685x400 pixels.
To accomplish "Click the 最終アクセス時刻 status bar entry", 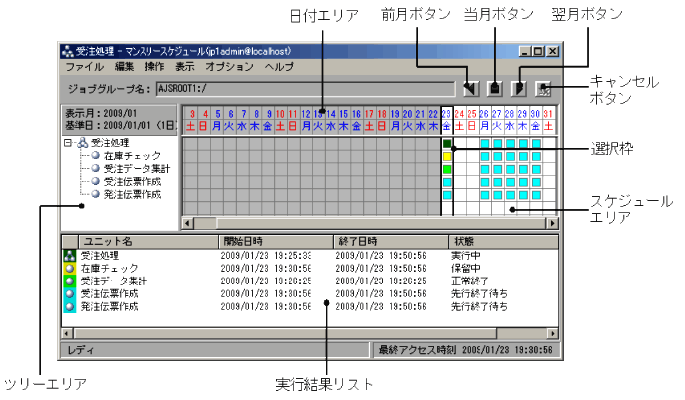I will [x=466, y=350].
